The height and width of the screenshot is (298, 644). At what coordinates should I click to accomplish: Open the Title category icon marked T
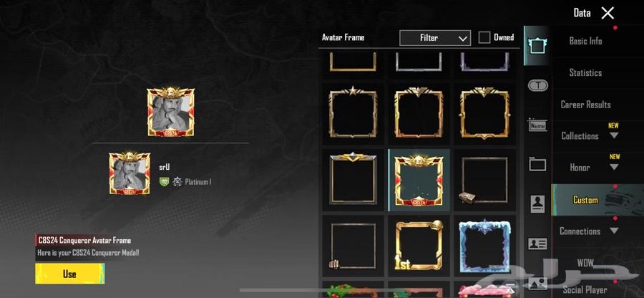tap(537, 86)
